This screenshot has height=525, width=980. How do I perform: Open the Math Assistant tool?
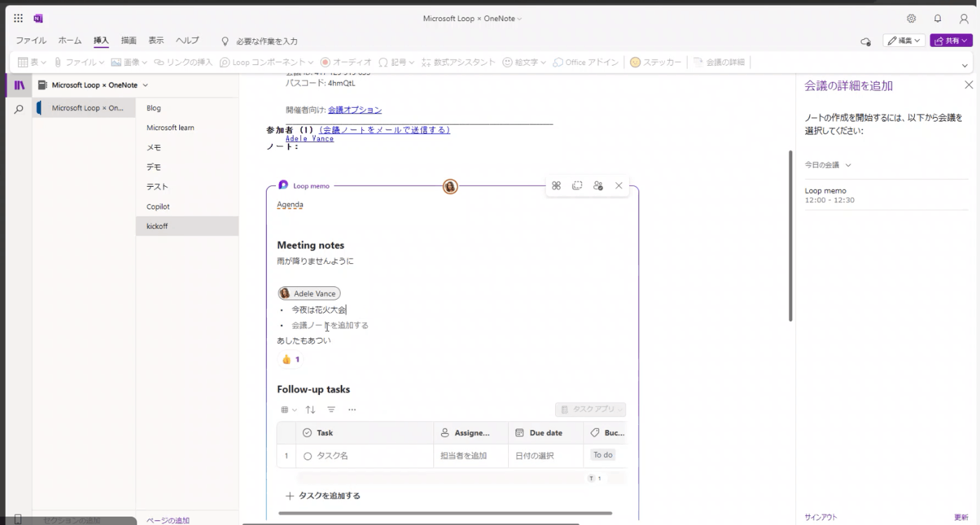458,62
